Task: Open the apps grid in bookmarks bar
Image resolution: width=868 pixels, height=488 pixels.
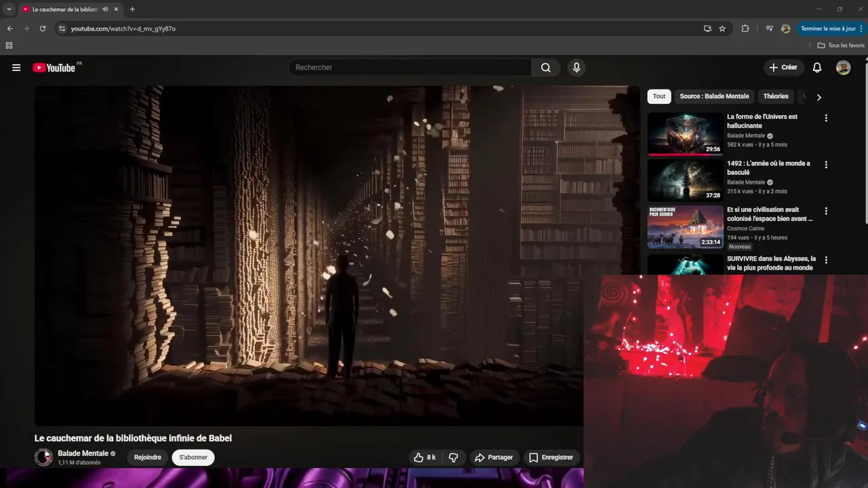Action: [9, 45]
